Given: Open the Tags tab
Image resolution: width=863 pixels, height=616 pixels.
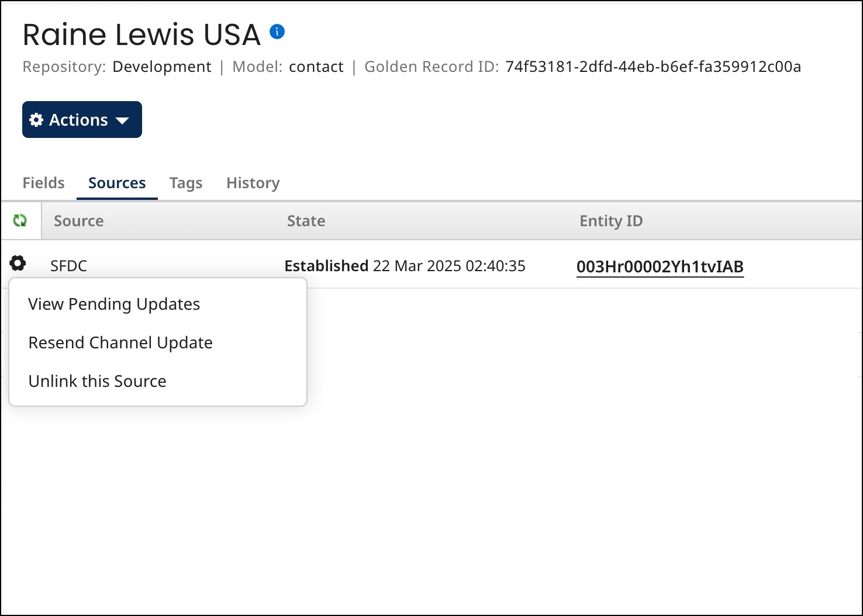Looking at the screenshot, I should (x=186, y=183).
